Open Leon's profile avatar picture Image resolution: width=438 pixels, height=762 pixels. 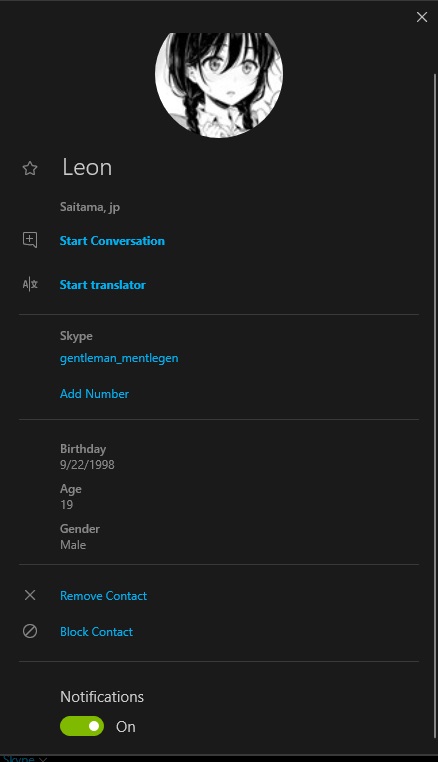(219, 85)
